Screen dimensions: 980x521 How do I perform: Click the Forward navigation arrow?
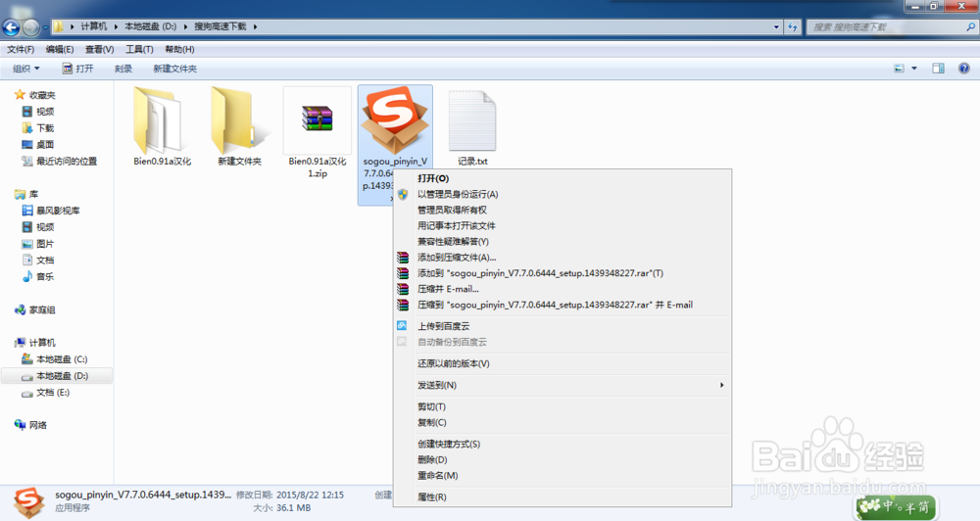(30, 26)
